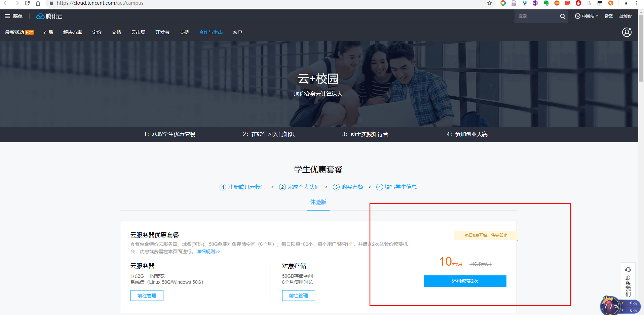
Task: Click step 4 填写学生信息 link
Action: [x=397, y=187]
